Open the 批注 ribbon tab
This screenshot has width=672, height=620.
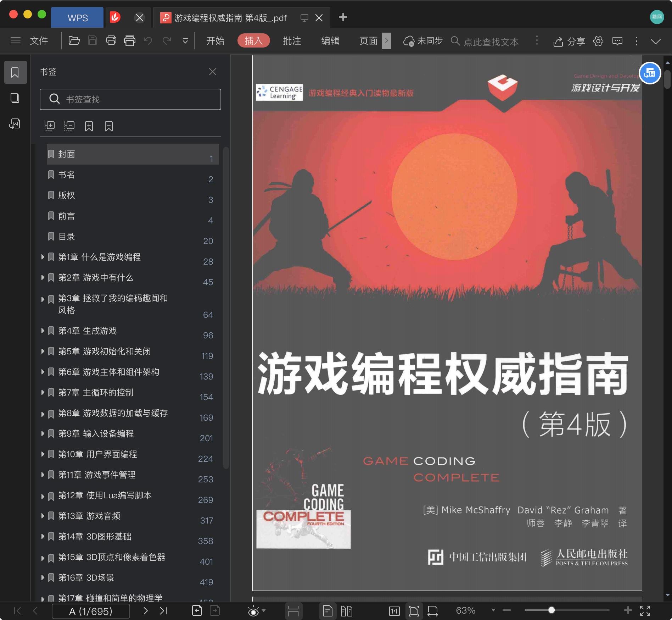click(x=292, y=41)
